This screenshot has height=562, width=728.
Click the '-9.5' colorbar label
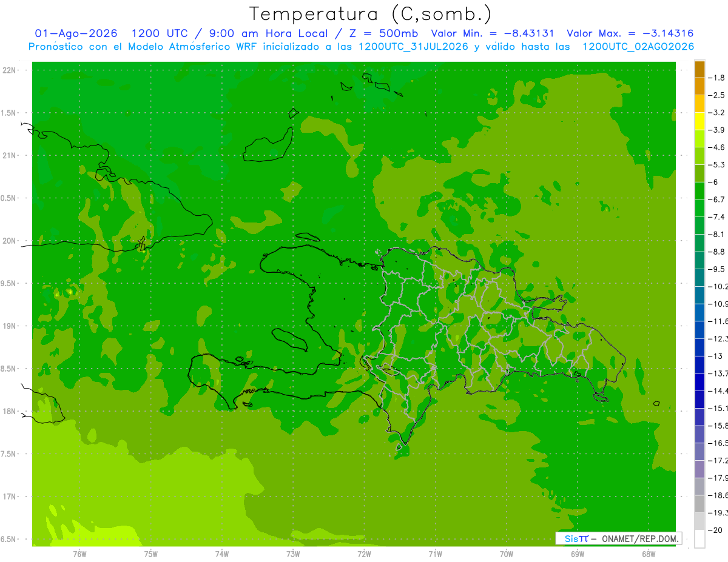tap(717, 269)
